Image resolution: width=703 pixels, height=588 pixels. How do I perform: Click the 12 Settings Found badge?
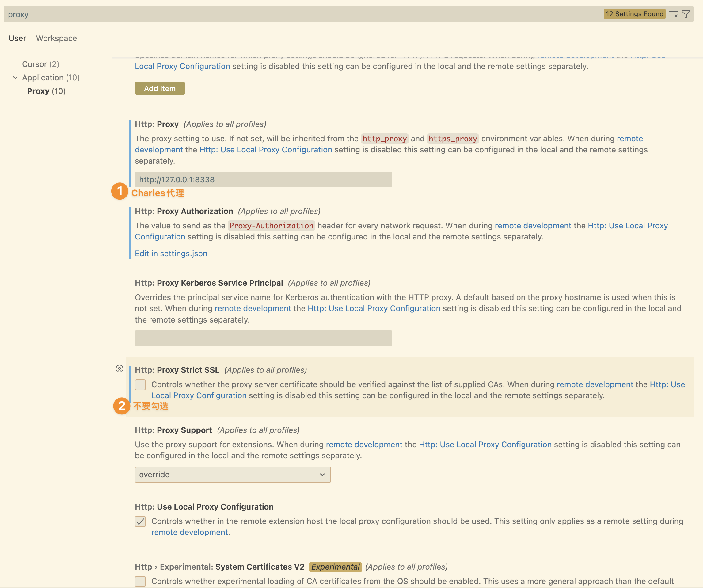634,14
